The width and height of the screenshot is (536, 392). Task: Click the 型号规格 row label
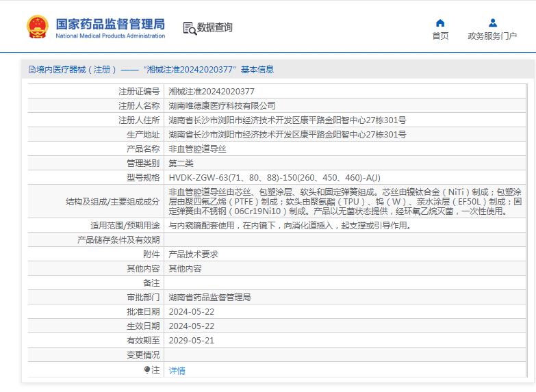click(x=143, y=178)
